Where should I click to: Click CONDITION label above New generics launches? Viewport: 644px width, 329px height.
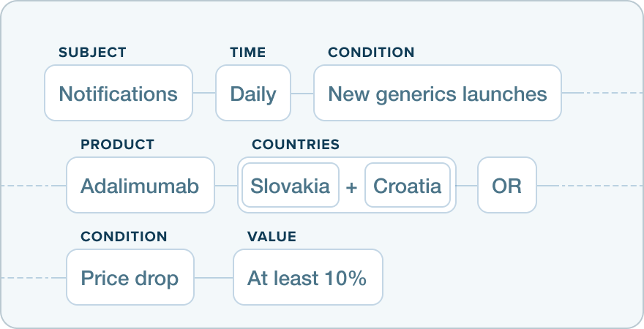[x=371, y=53]
